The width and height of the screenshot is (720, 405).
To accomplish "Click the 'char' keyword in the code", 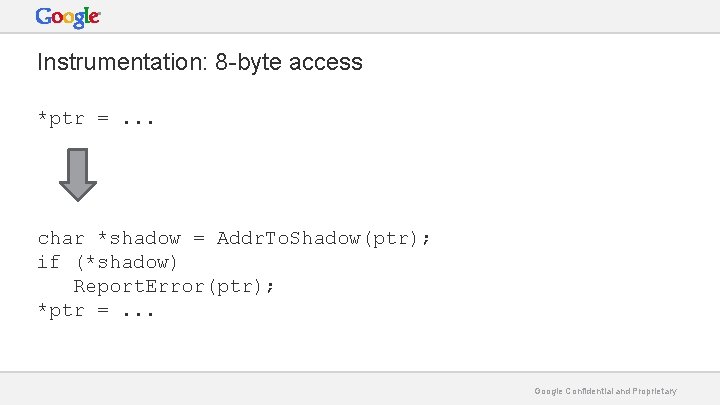I will pos(61,238).
